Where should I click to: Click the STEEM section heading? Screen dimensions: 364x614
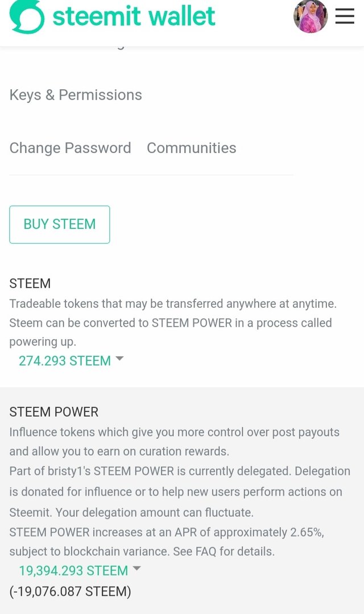30,283
